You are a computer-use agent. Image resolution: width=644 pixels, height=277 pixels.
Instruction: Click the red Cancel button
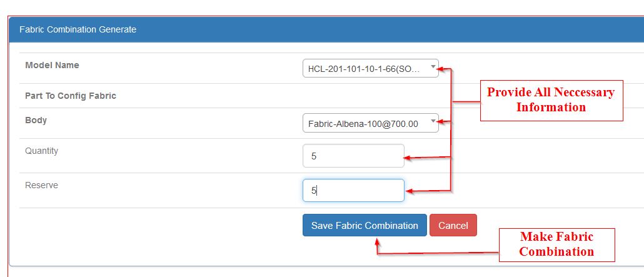click(453, 226)
